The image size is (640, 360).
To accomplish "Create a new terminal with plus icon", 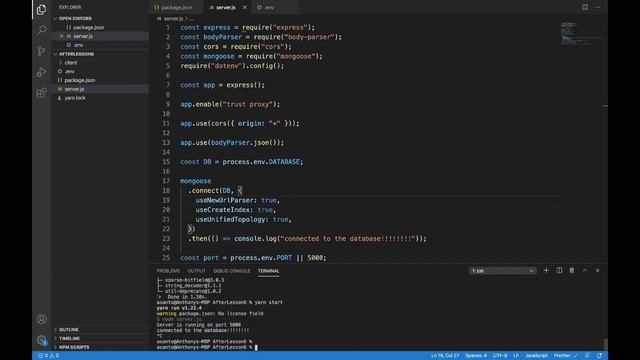I will pos(546,270).
